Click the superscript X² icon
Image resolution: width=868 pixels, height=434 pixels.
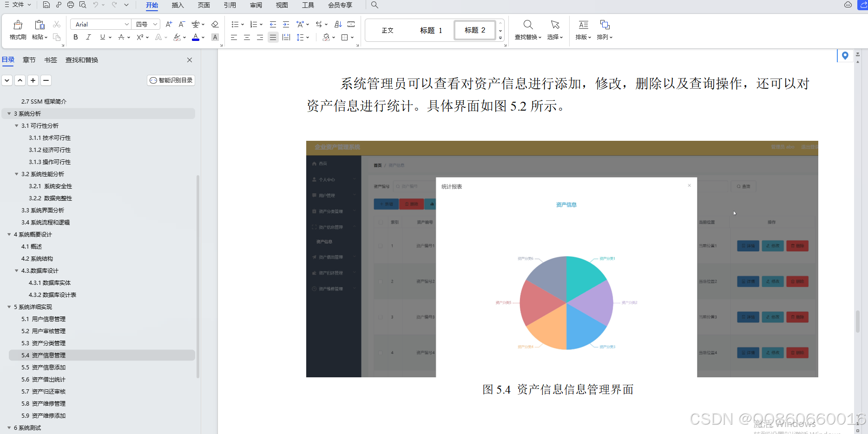[x=140, y=37]
